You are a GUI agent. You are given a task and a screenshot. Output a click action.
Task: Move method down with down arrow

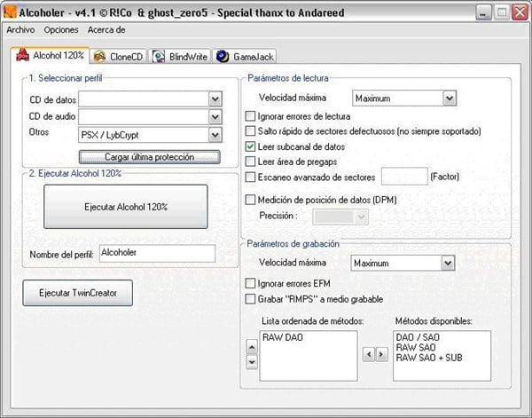[252, 362]
